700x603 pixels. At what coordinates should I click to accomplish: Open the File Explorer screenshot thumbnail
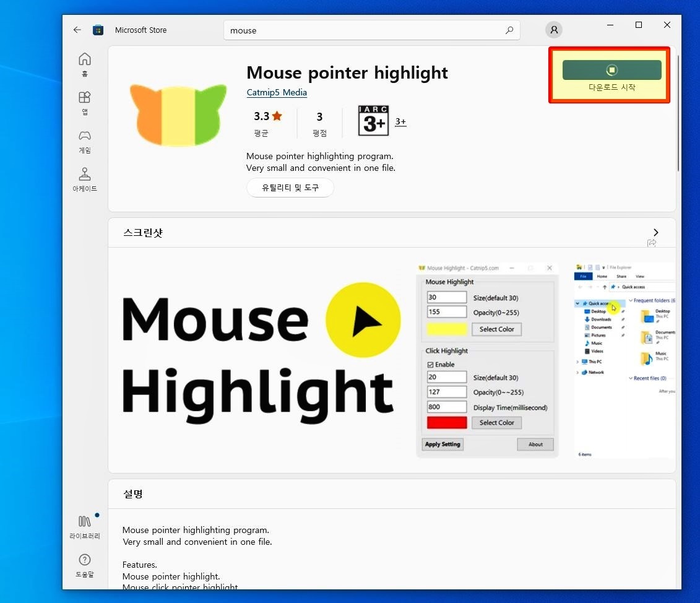[624, 360]
